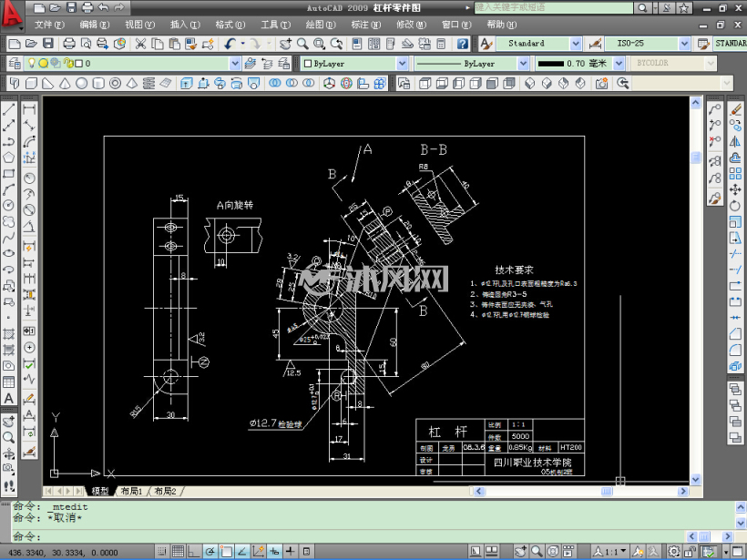Open Help via the question mark icon
Viewport: 747px width, 560px height.
pyautogui.click(x=462, y=44)
